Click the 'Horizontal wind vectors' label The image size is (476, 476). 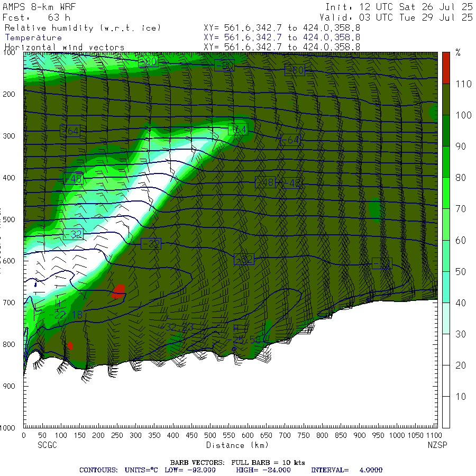pos(65,48)
